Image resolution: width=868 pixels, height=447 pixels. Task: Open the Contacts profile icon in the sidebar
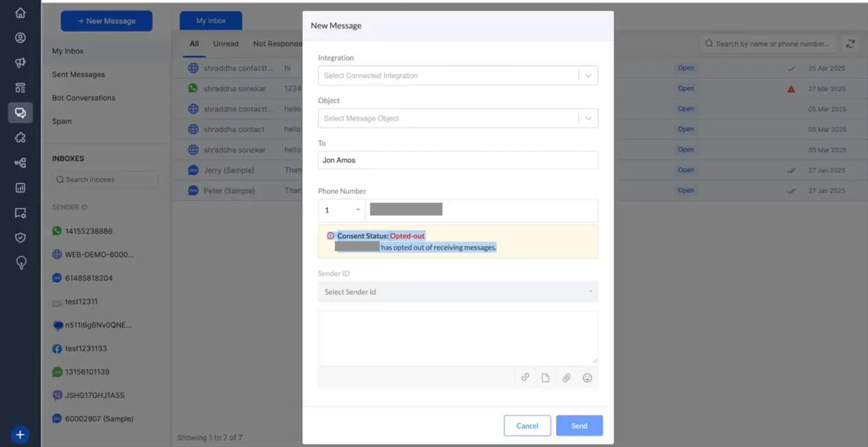20,37
